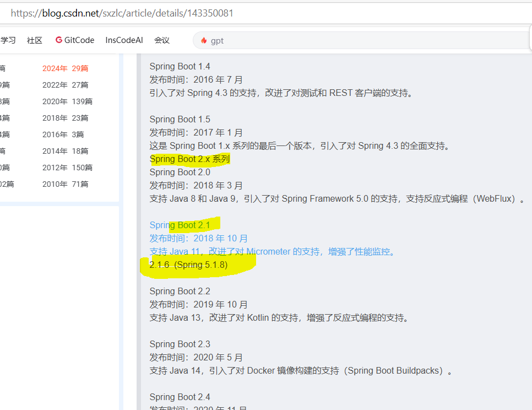The width and height of the screenshot is (532, 410).
Task: Open the 2022年 archive with 27 articles
Action: coord(66,84)
